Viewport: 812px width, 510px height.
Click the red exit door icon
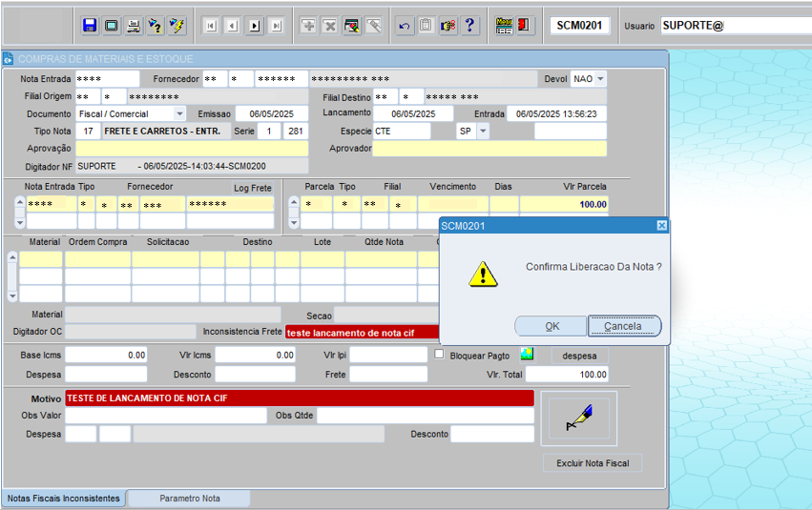pyautogui.click(x=525, y=26)
